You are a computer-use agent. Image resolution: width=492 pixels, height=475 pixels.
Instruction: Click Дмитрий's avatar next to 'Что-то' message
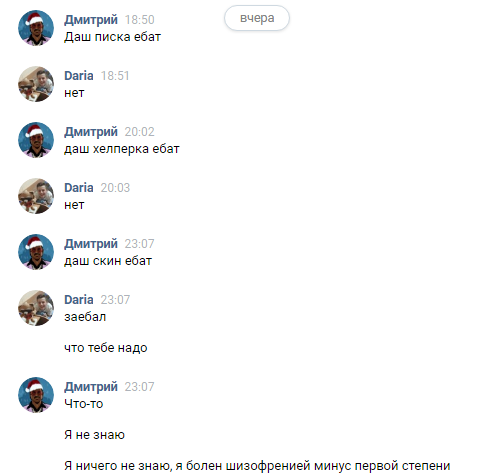click(x=36, y=395)
